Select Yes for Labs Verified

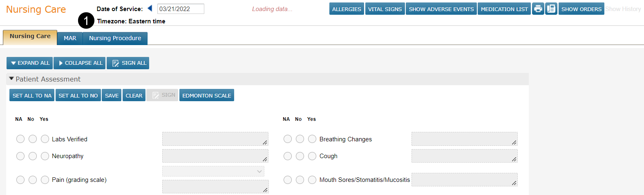pyautogui.click(x=45, y=139)
